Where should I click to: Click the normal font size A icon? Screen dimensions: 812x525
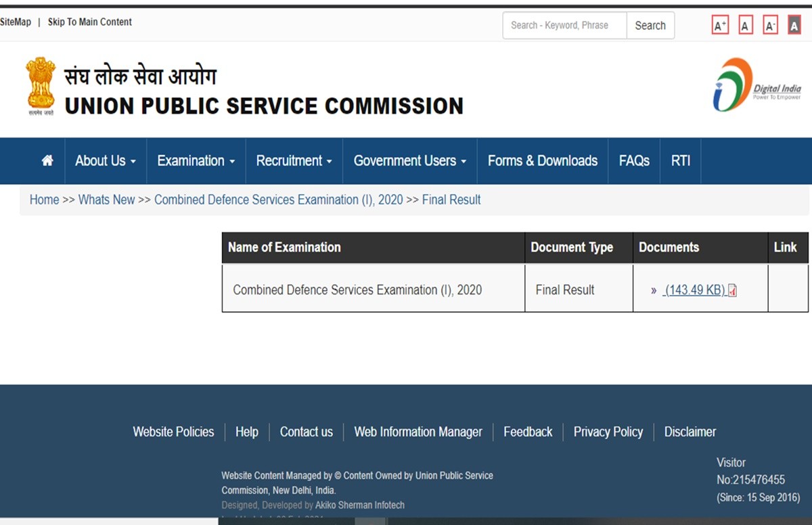click(745, 26)
